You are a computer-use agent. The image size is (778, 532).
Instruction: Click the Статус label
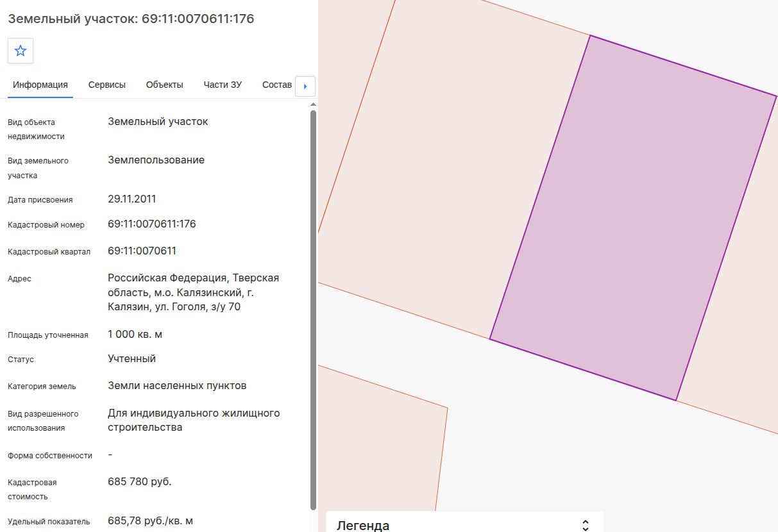[x=21, y=360]
